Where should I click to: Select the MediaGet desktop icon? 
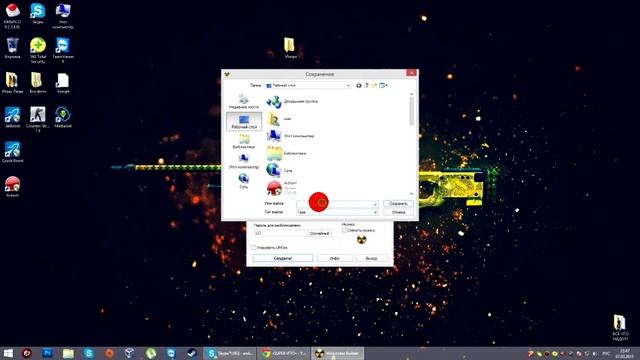(63, 118)
